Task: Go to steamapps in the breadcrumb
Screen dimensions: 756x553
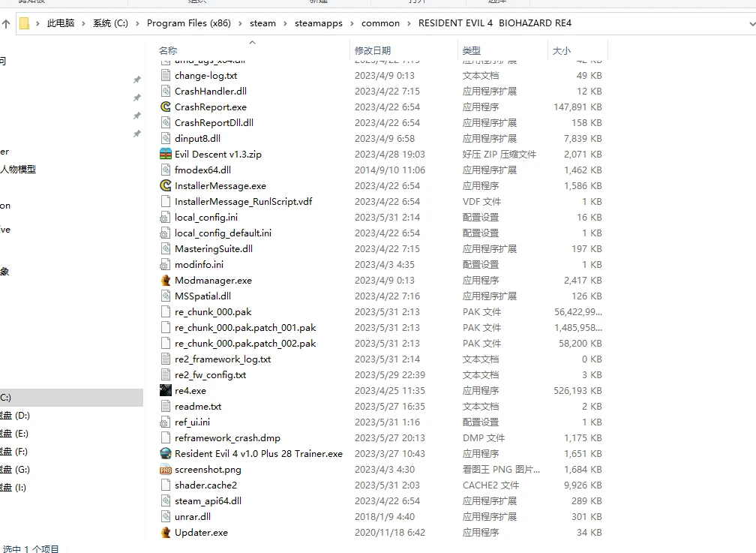Action: click(x=319, y=23)
